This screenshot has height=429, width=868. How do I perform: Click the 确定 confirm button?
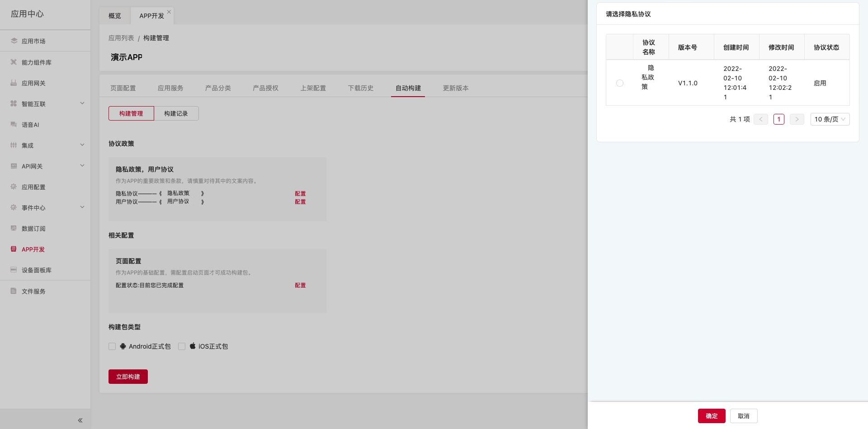pos(711,416)
